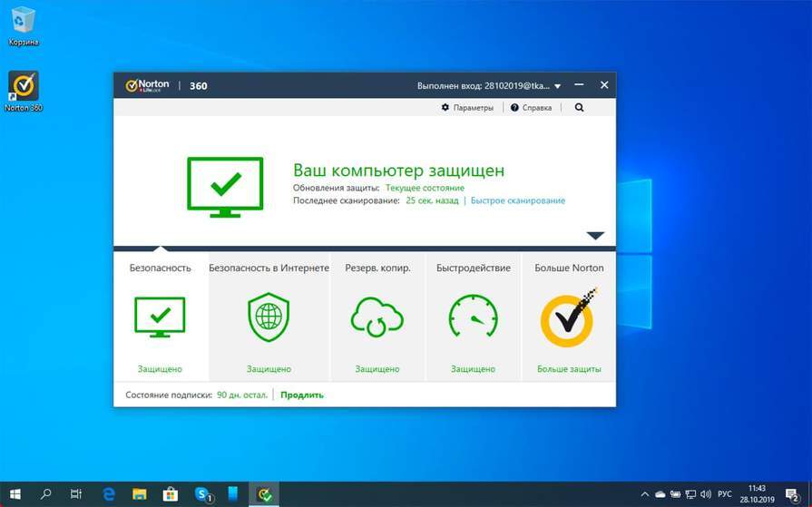812x507 pixels.
Task: Click the large green monitor status icon
Action: (225, 187)
